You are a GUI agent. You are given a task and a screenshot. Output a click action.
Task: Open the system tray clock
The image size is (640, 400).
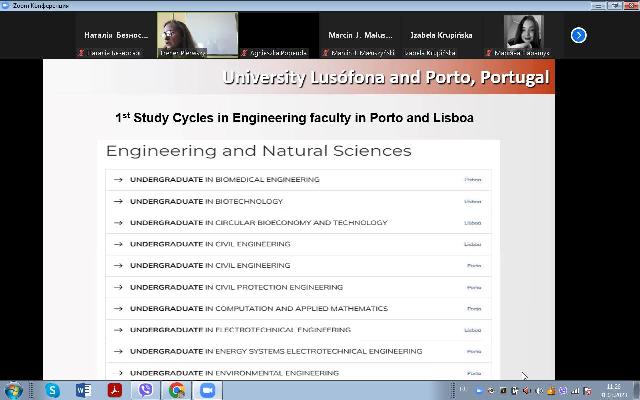[614, 391]
